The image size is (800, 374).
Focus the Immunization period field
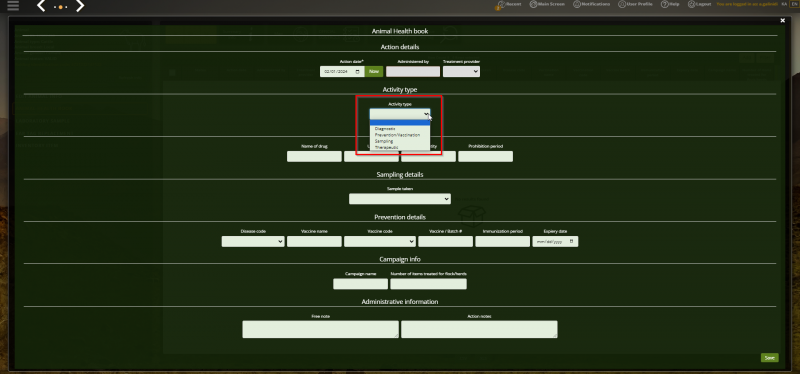click(503, 241)
